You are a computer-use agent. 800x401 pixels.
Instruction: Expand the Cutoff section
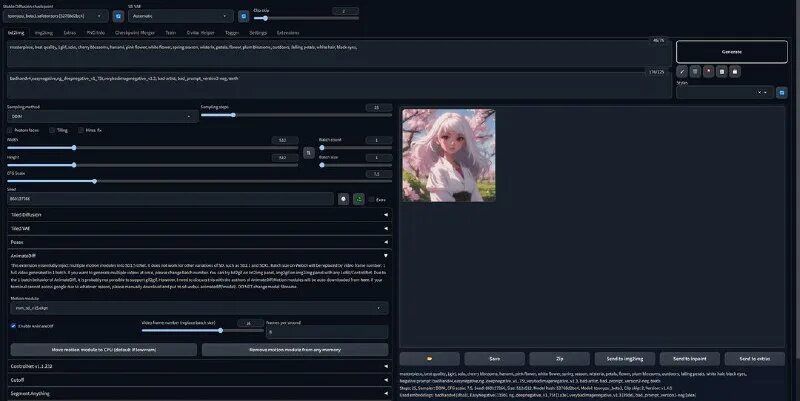(x=199, y=380)
